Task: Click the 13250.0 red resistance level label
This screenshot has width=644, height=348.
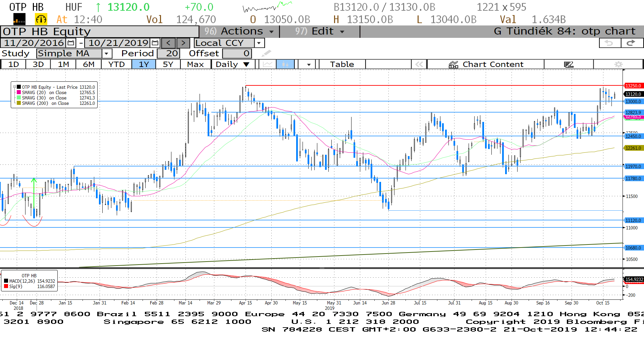Action: 633,86
